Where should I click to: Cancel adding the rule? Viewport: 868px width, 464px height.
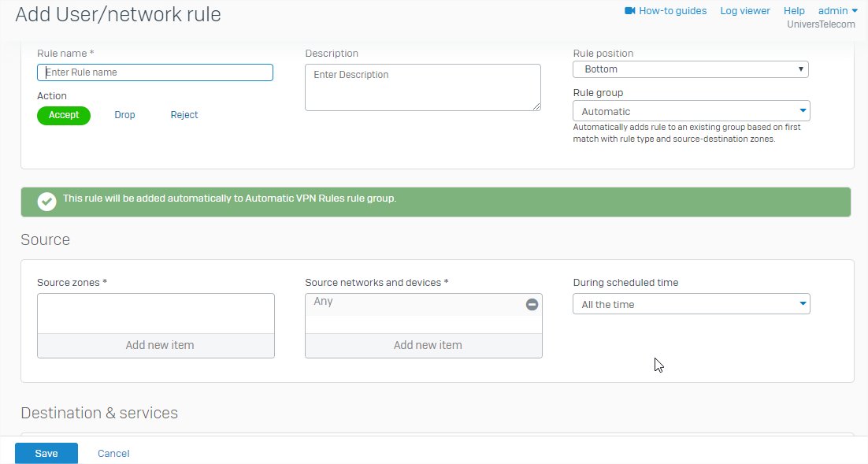pos(113,453)
